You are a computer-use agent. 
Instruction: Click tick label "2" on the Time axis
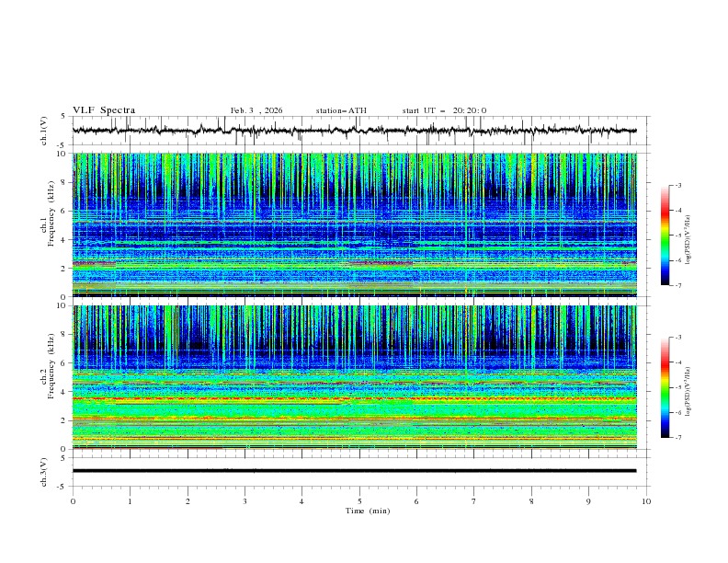(x=188, y=501)
